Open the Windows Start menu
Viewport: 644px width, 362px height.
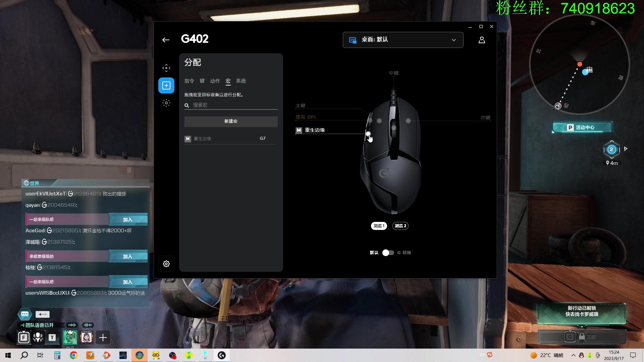(x=8, y=355)
